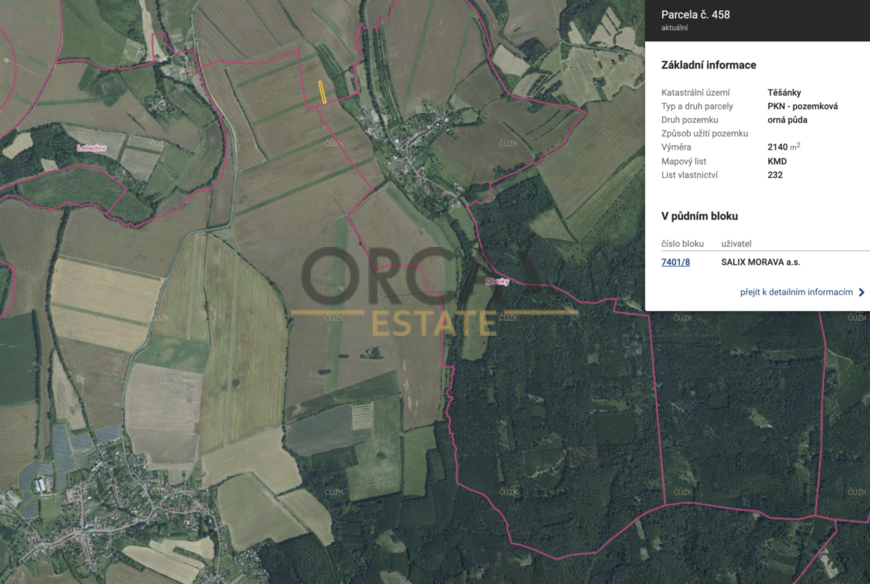Click the KMD map sheet value

(777, 161)
